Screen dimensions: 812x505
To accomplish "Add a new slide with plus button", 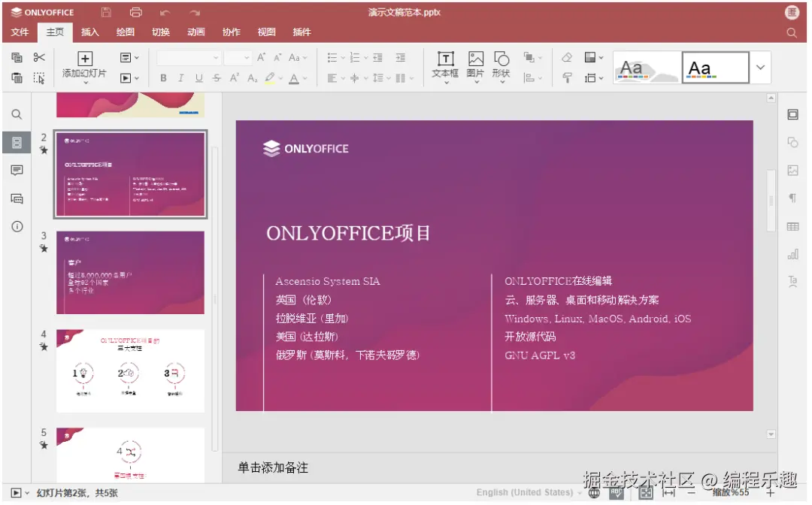I will click(x=85, y=59).
